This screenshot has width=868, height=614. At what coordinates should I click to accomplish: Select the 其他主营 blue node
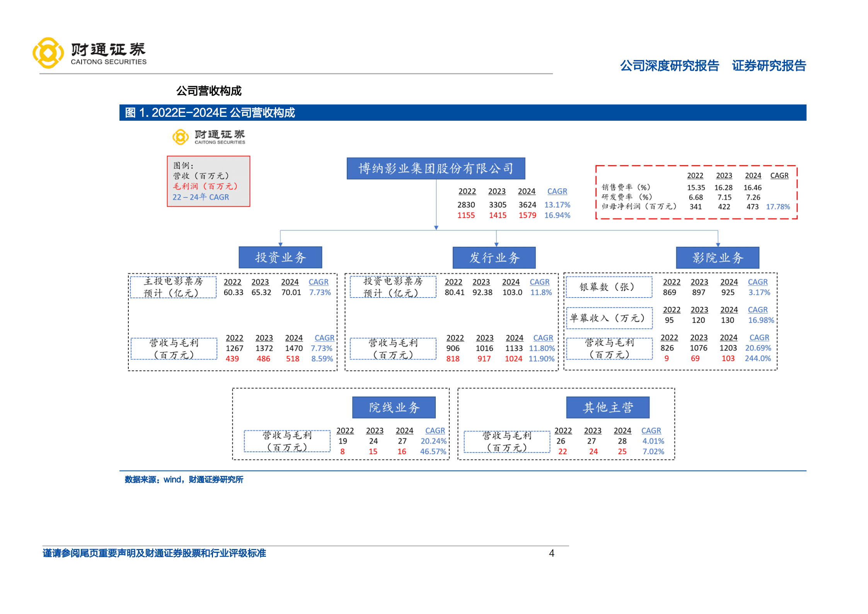(608, 407)
